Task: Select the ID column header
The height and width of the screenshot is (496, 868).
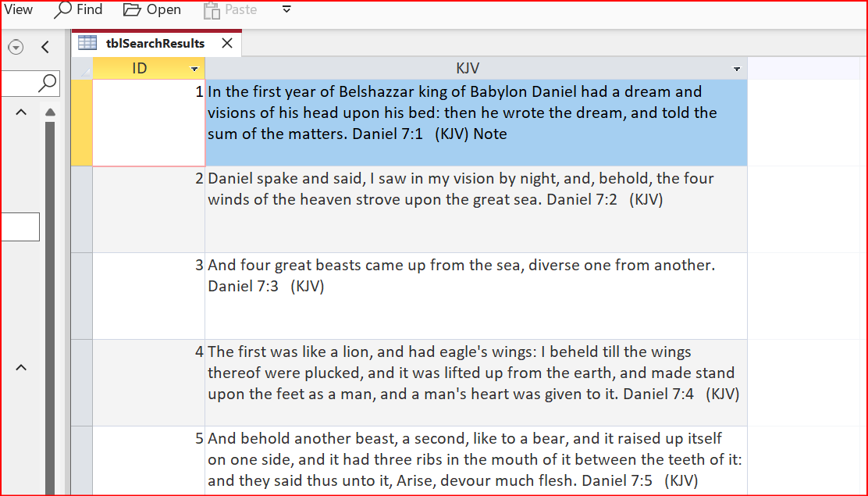Action: pyautogui.click(x=148, y=68)
